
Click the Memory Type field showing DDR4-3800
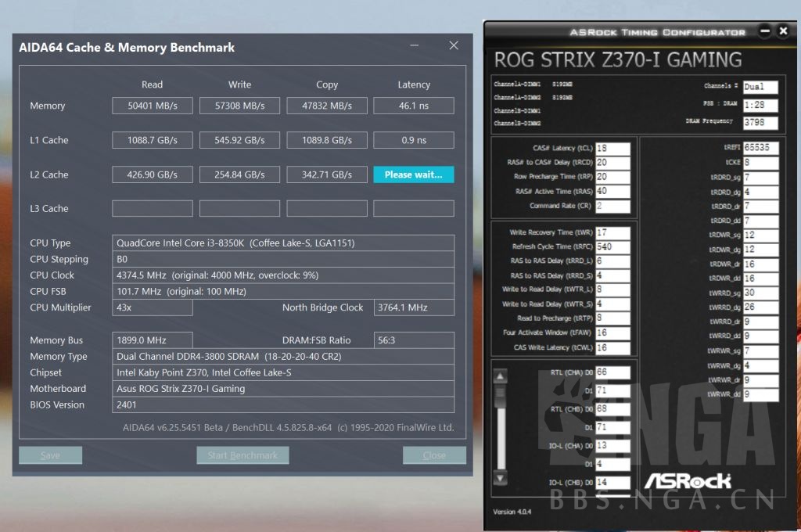click(283, 356)
